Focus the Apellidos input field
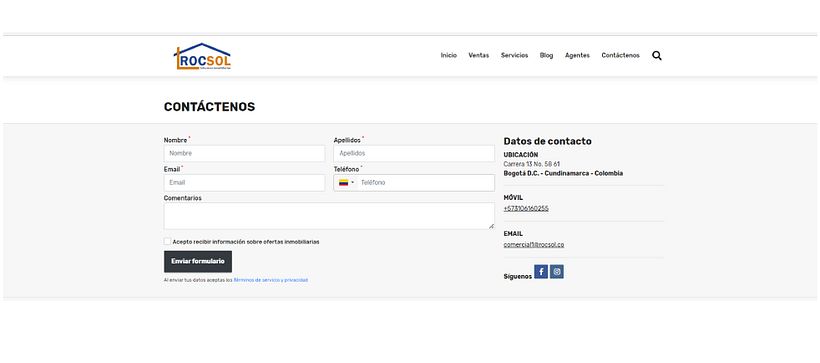Screen dimensions: 820x363 click(414, 154)
